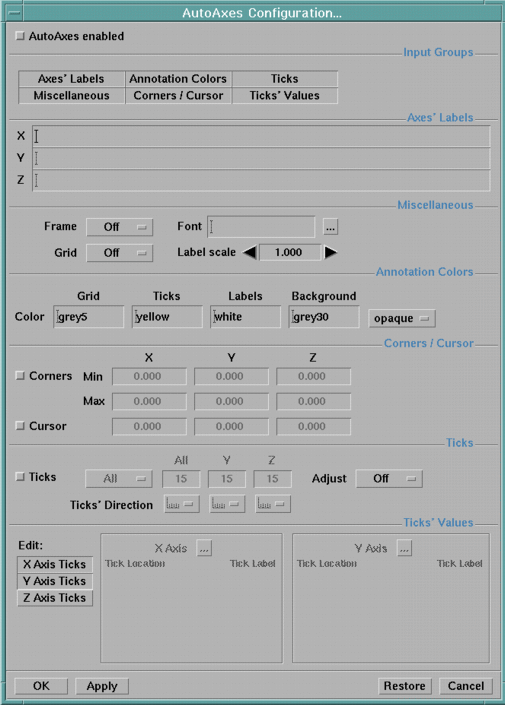The image size is (505, 705).
Task: Click the Y Axis ellipsis button
Action: pyautogui.click(x=404, y=548)
